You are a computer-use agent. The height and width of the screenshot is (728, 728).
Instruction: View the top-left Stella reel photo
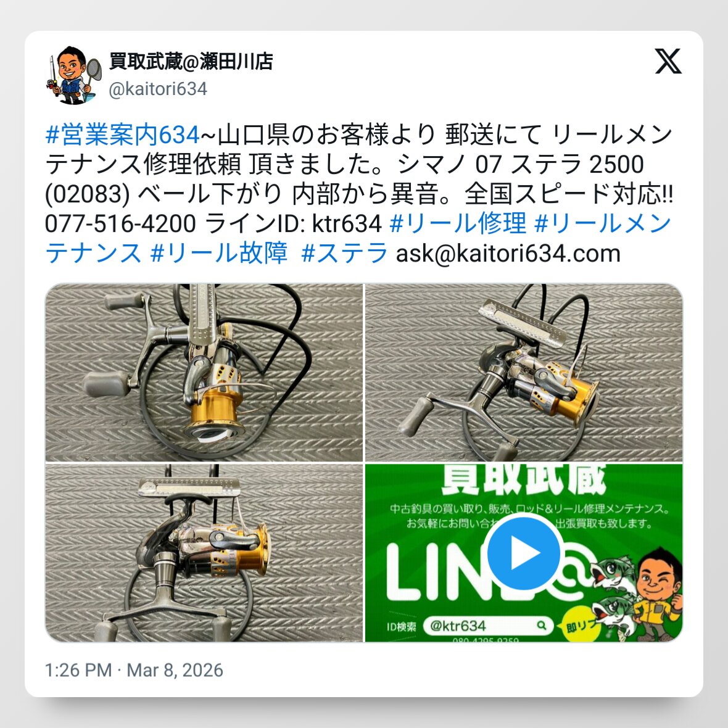(x=204, y=373)
